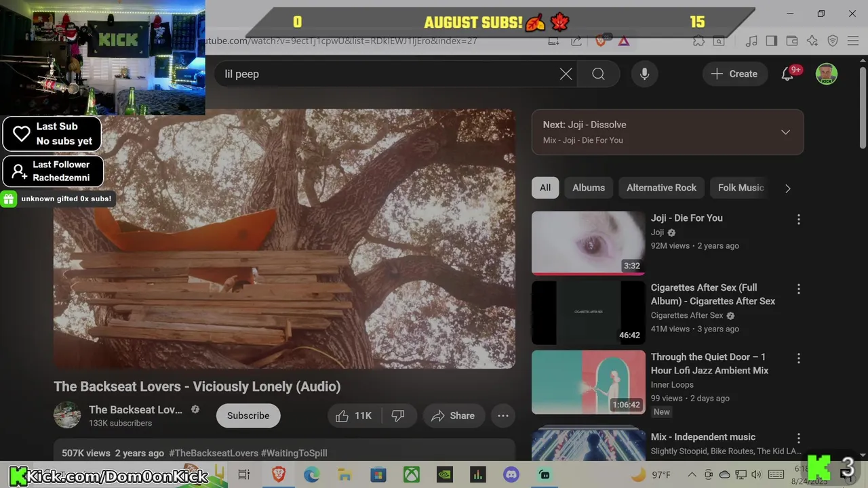Show hidden system tray icons chevron

[x=692, y=474]
